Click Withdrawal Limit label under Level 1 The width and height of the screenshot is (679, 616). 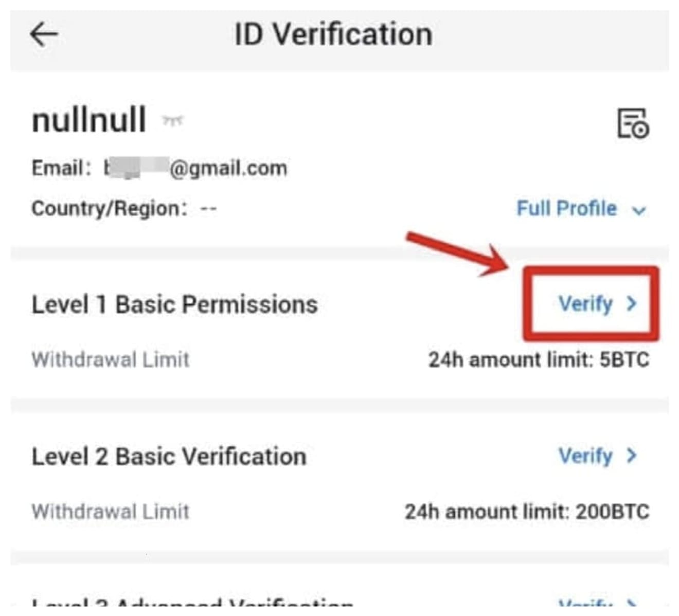(111, 359)
